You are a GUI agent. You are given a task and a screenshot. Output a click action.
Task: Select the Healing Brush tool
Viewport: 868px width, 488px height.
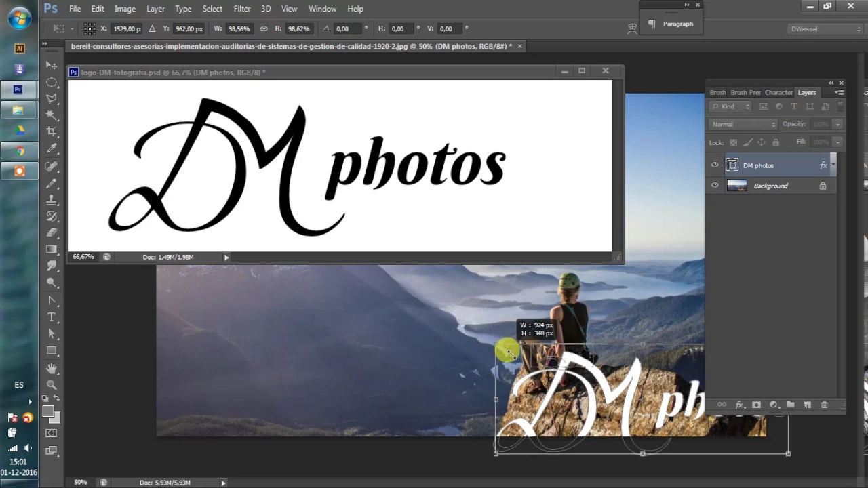pyautogui.click(x=52, y=166)
